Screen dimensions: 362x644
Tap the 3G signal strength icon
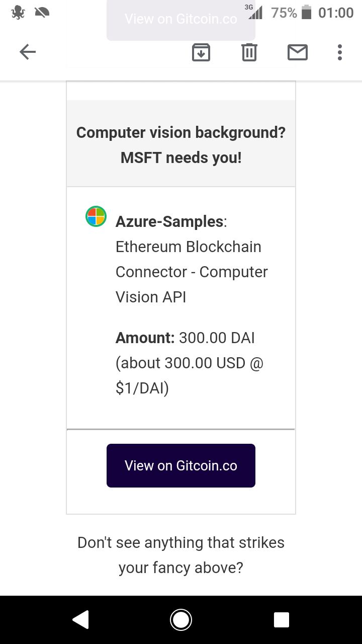pos(254,12)
